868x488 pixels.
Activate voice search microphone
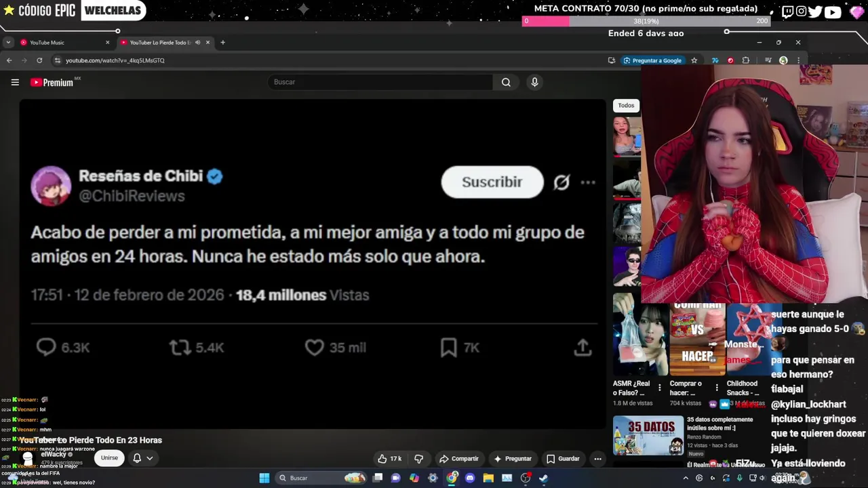[534, 82]
